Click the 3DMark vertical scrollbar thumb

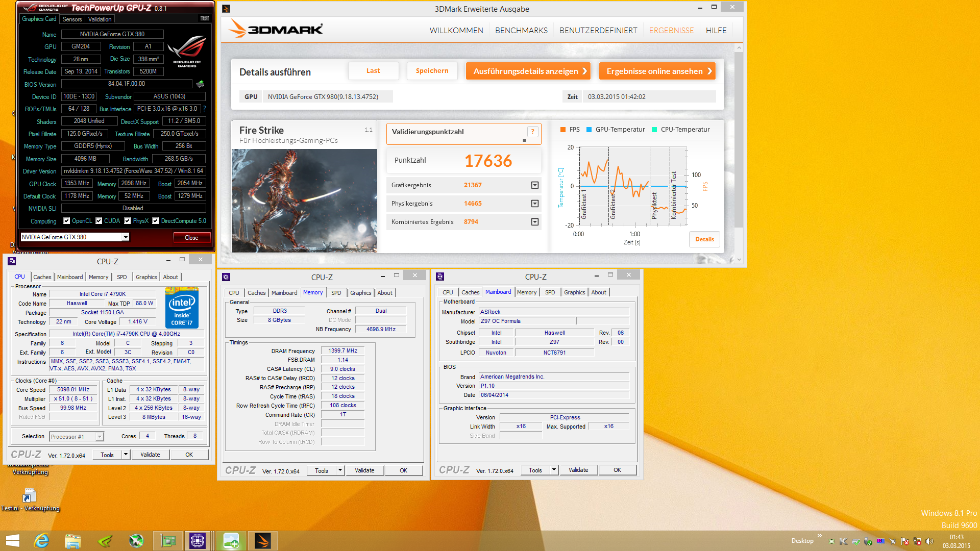[739, 139]
